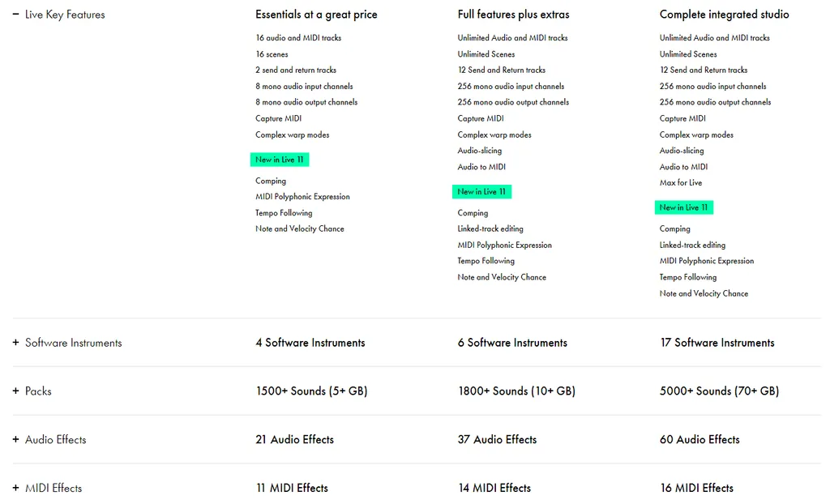Click the 'New in Live 11' badge in middle column

point(481,191)
